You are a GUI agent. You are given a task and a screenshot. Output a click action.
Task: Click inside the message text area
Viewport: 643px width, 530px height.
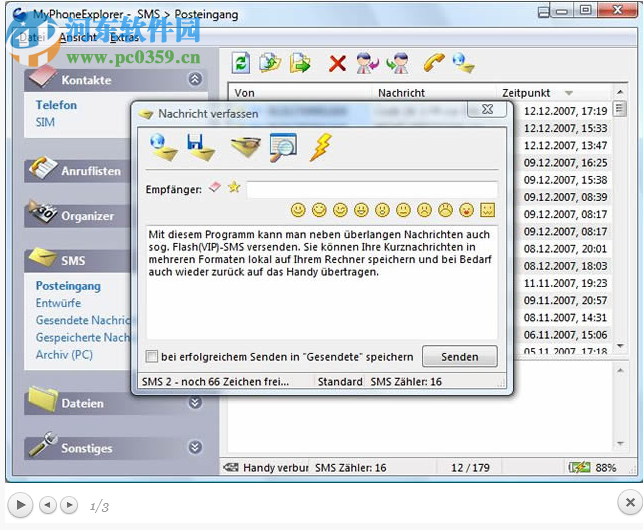322,282
